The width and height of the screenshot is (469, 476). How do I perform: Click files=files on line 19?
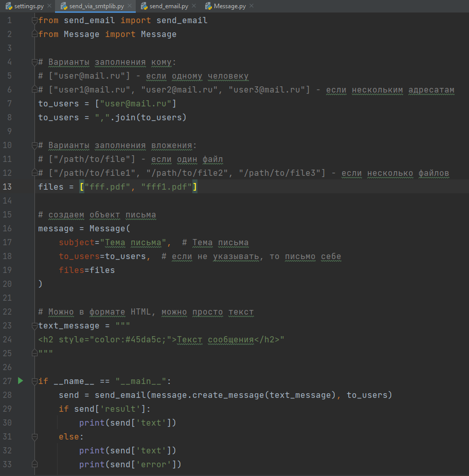coord(87,270)
